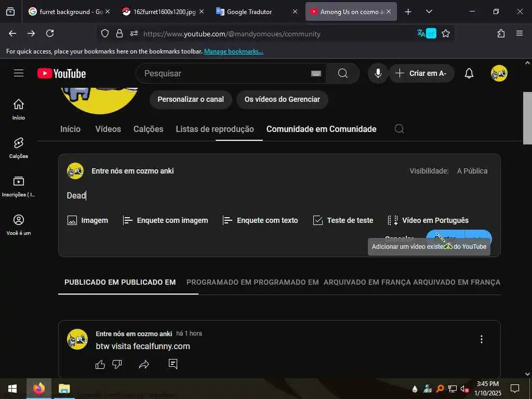532x399 pixels.
Task: Open the Visibilidade 'A Pública' dropdown
Action: point(472,171)
